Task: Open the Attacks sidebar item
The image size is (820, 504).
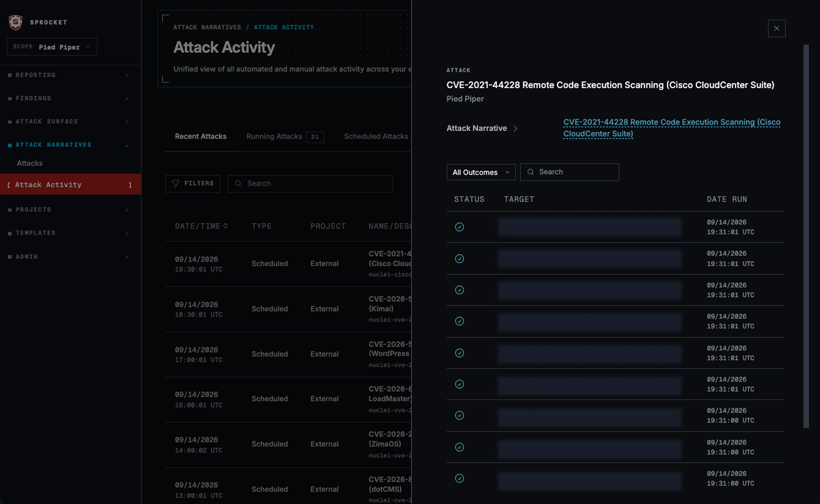Action: click(x=30, y=163)
